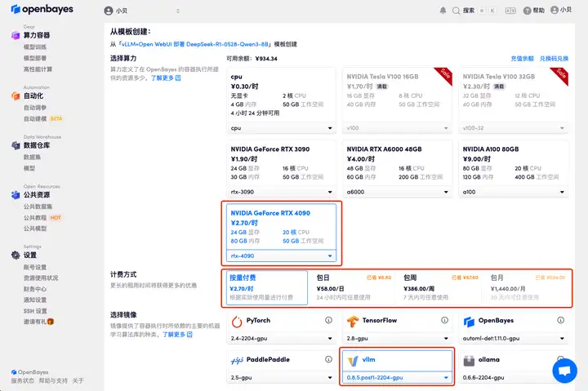Click the workspace avatar beside 小贝 selector

[x=109, y=11]
